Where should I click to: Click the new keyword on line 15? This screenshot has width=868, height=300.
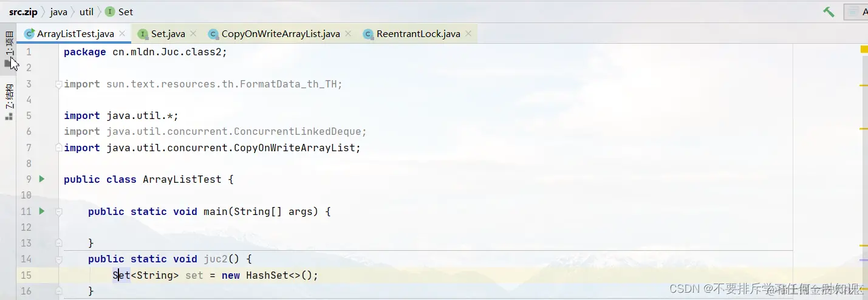point(231,276)
